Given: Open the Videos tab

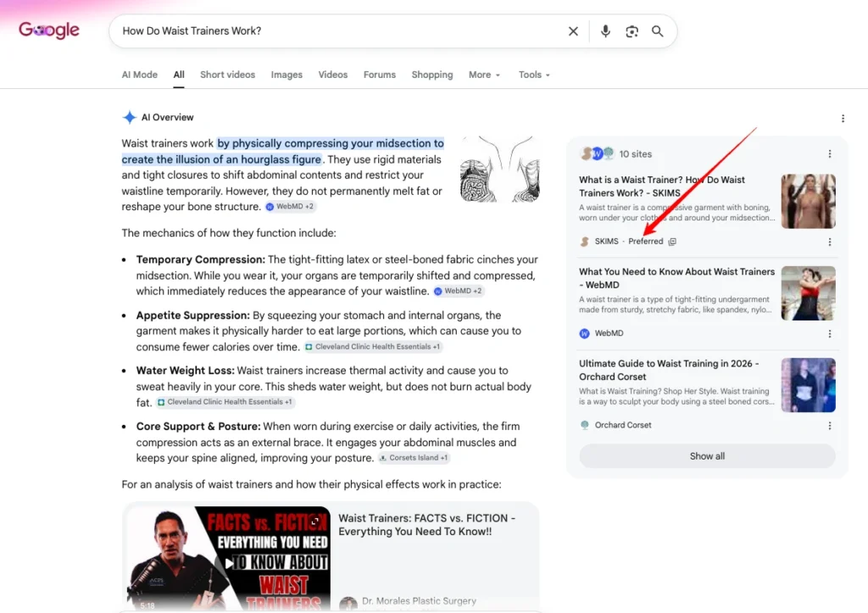Looking at the screenshot, I should click(332, 75).
